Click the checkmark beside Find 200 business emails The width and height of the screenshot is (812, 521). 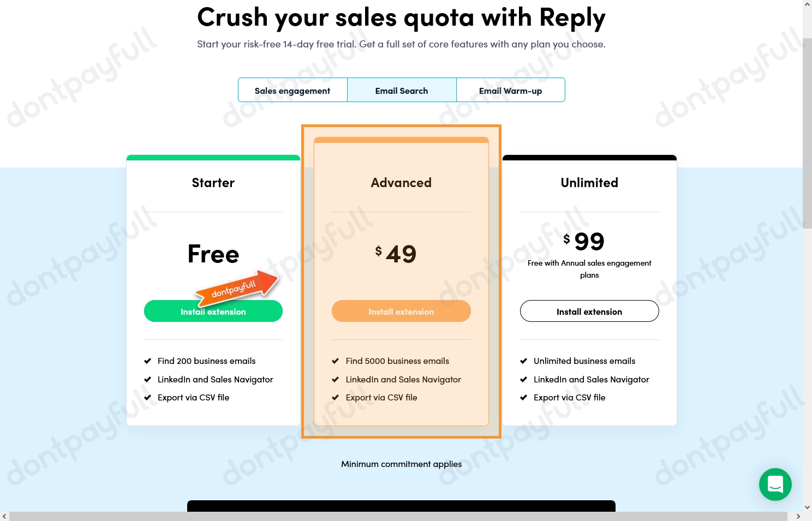click(148, 361)
